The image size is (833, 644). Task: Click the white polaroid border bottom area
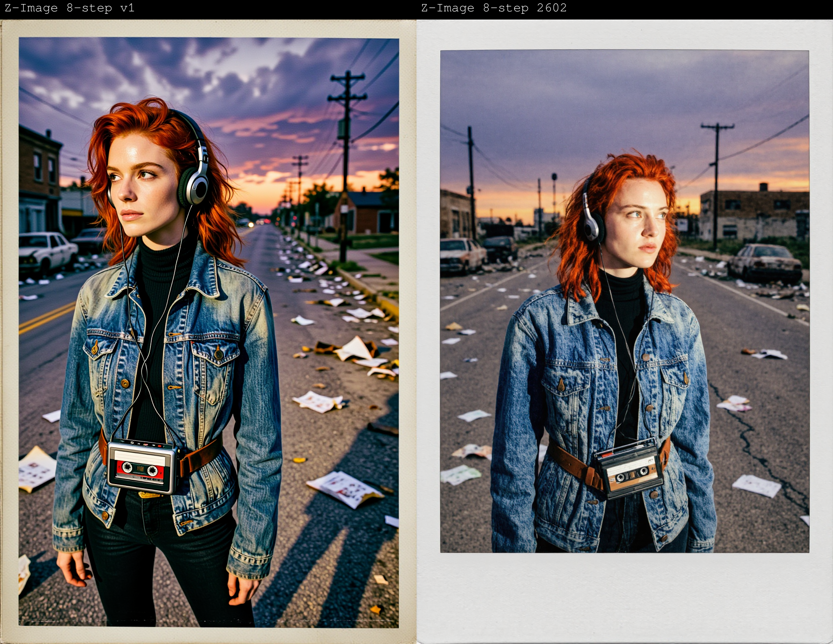point(625,598)
